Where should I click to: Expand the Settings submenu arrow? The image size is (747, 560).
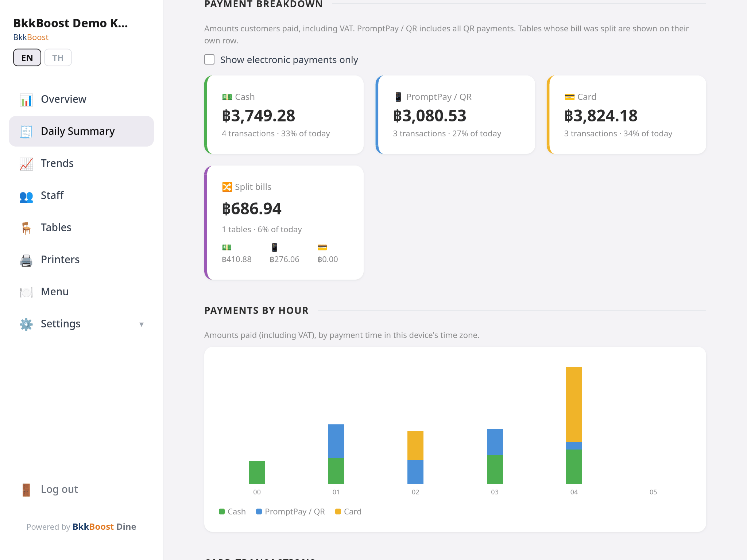(142, 324)
